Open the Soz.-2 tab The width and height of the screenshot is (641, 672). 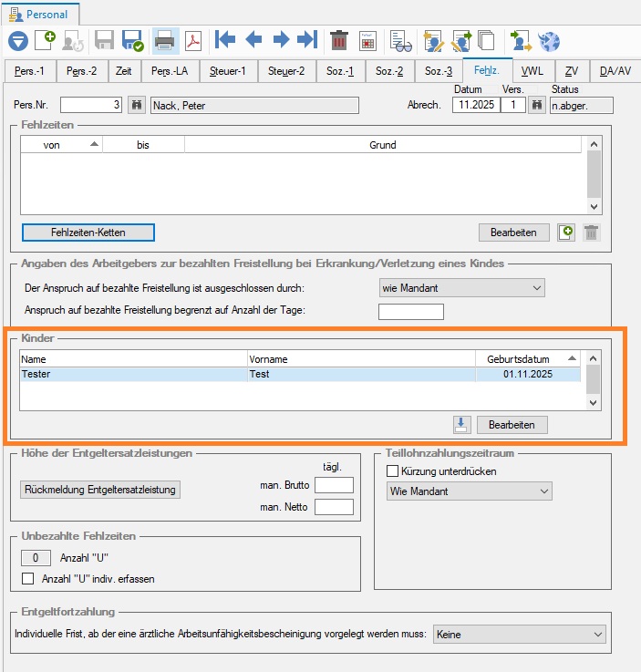tap(389, 71)
